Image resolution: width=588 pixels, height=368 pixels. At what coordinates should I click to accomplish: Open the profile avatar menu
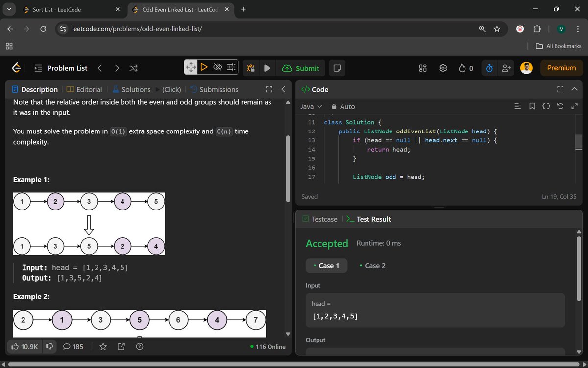[526, 68]
